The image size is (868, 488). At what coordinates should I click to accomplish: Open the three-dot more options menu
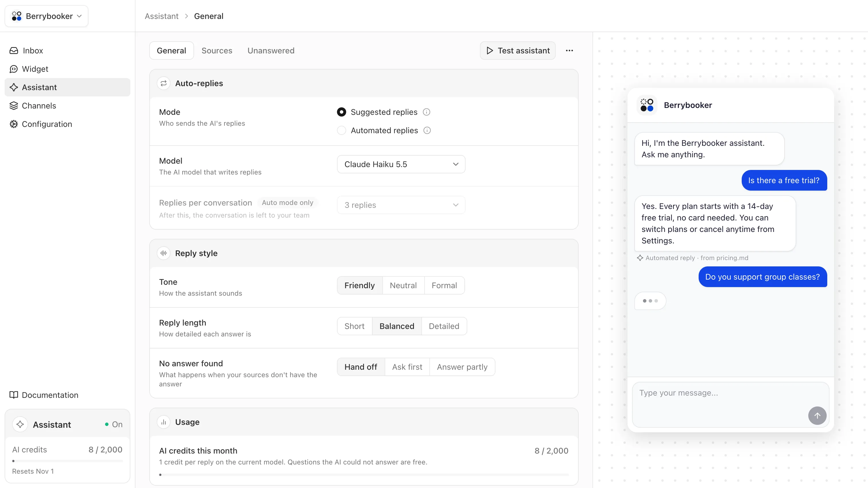coord(569,51)
